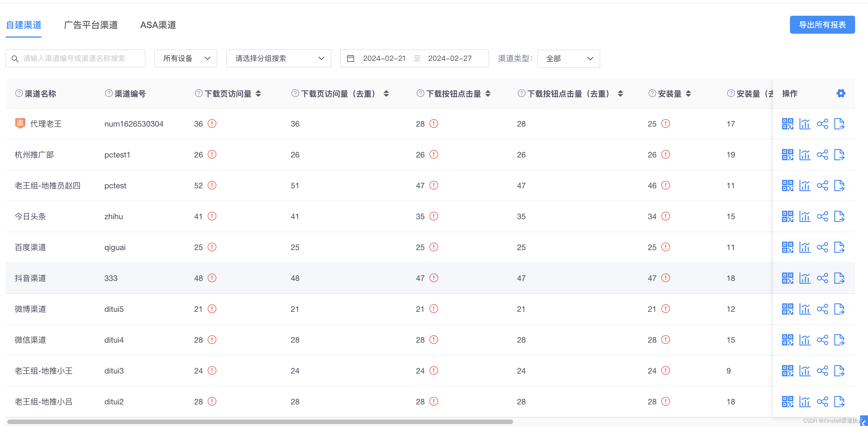
Task: Expand the 请选择分组搜索 group selector
Action: [278, 58]
